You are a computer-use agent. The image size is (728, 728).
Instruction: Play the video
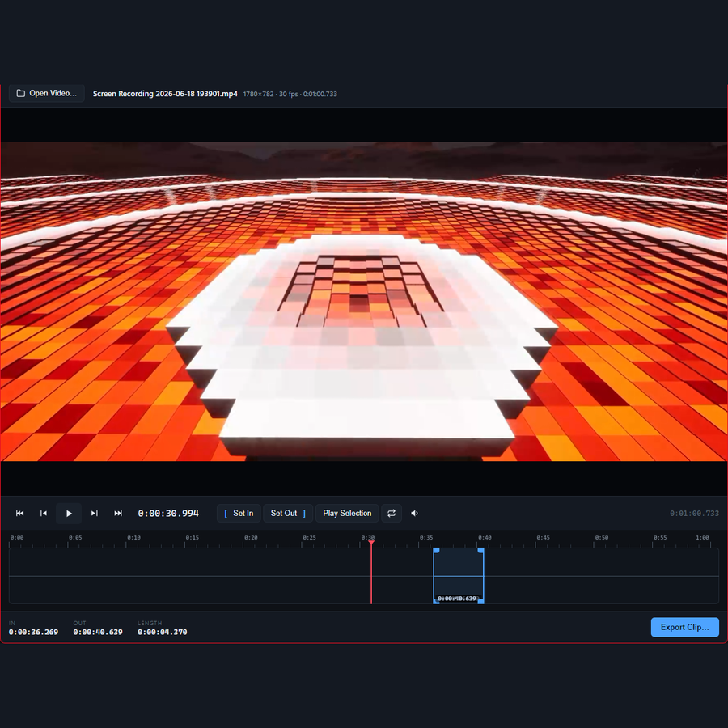tap(69, 513)
